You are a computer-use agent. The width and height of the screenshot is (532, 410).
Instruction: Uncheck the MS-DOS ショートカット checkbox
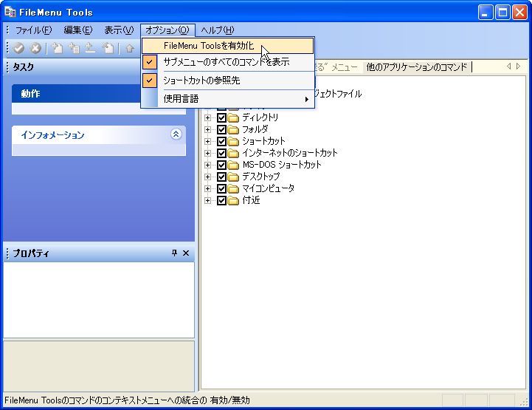(221, 165)
